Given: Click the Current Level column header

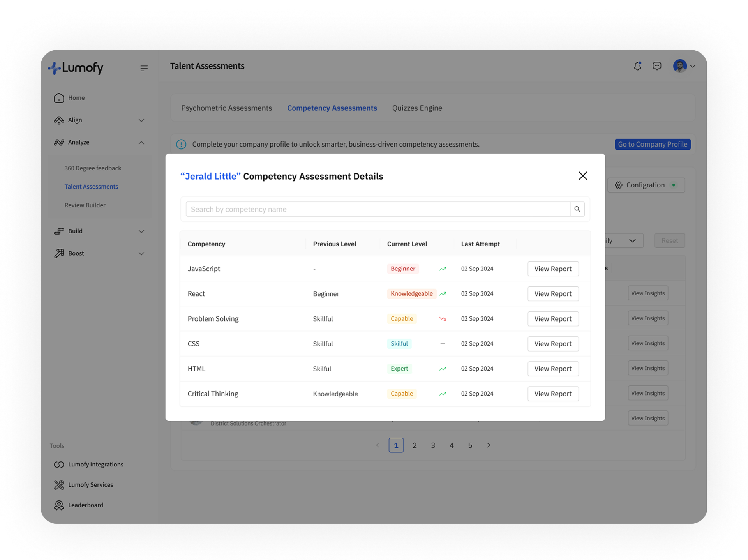Looking at the screenshot, I should (407, 244).
